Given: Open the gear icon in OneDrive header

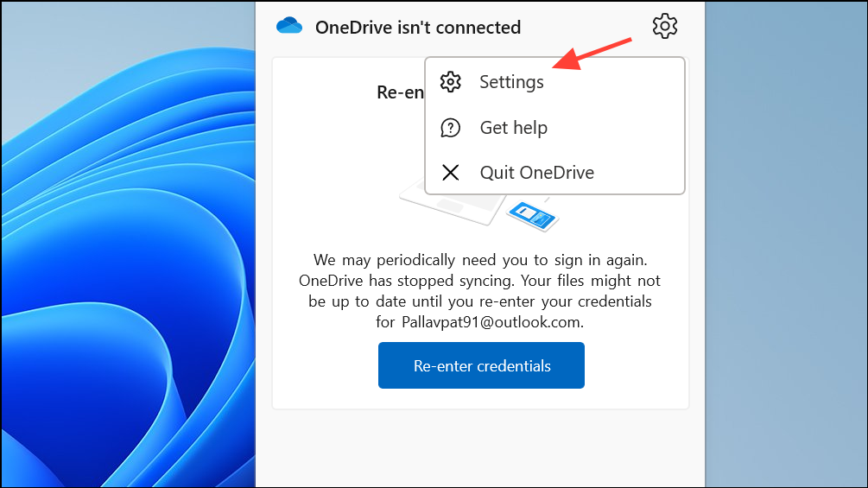Looking at the screenshot, I should click(664, 26).
